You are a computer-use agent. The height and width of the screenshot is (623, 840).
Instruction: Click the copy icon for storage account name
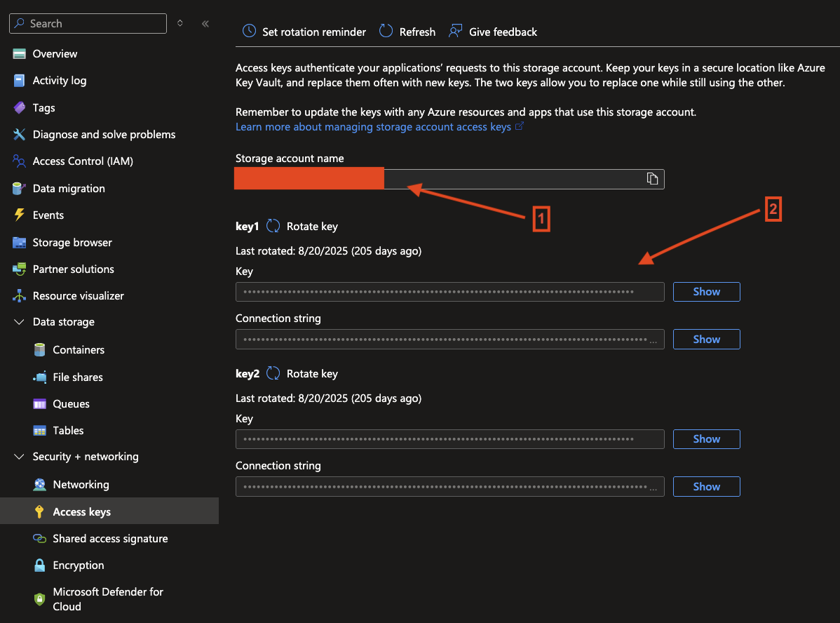tap(652, 179)
